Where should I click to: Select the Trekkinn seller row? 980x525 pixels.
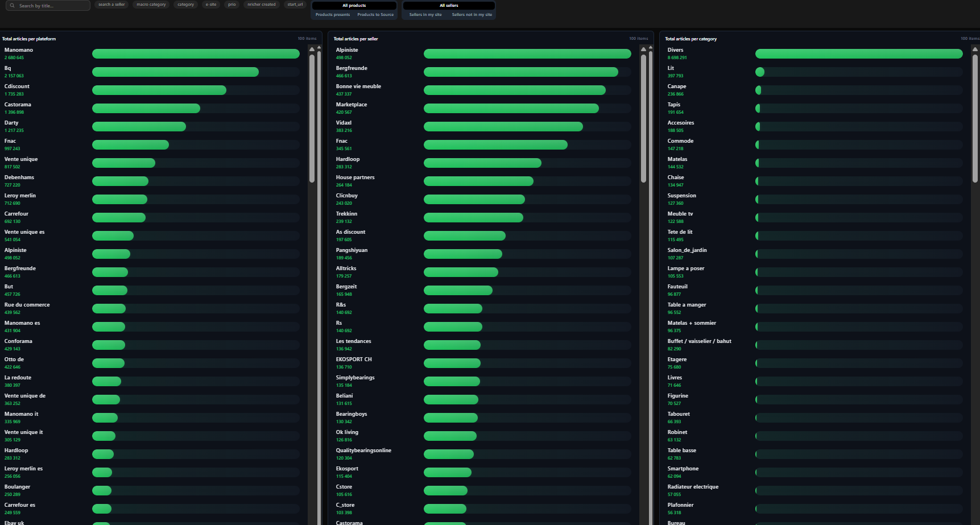(483, 217)
